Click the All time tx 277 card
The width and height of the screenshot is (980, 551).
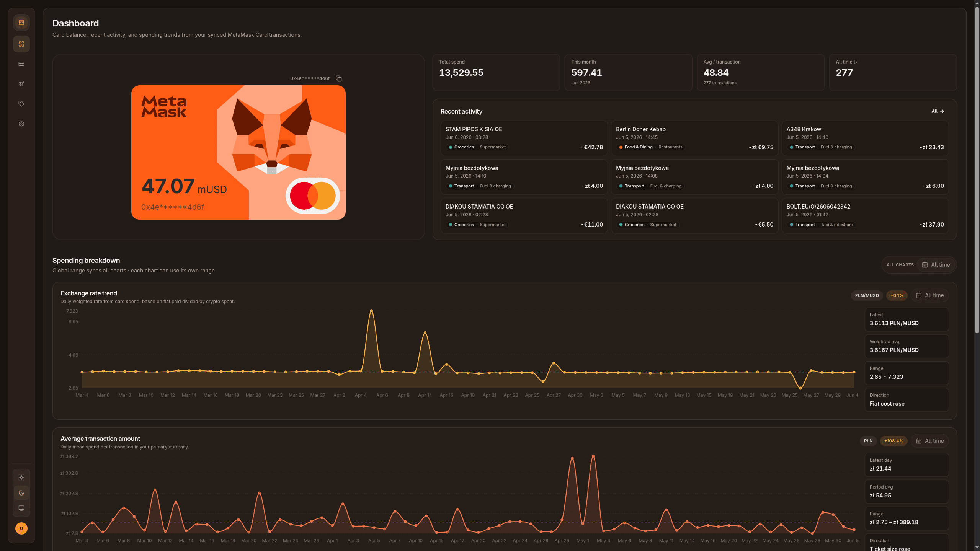[893, 72]
